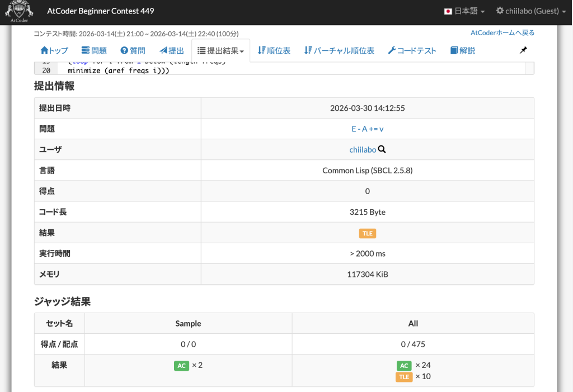The image size is (573, 392).
Task: Click the ユーザ label cell
Action: (118, 149)
